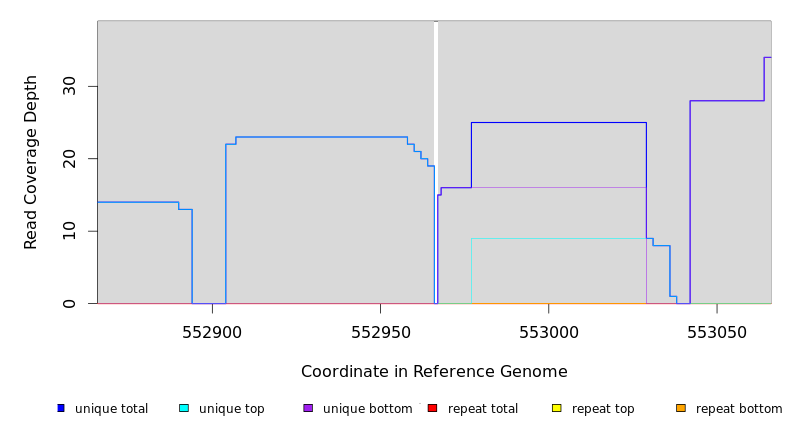The width and height of the screenshot is (792, 432).
Task: Click the cyan unique top legend swatch
Action: pos(184,408)
